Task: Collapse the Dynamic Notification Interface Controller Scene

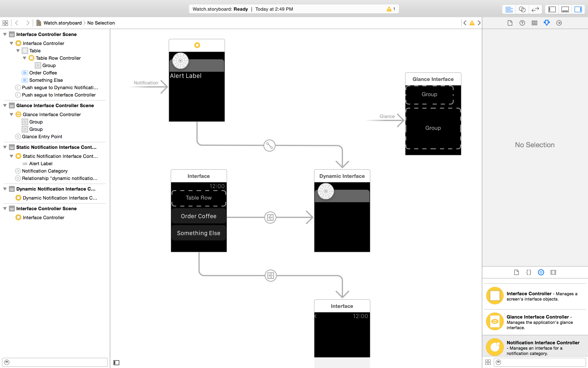Action: point(5,189)
